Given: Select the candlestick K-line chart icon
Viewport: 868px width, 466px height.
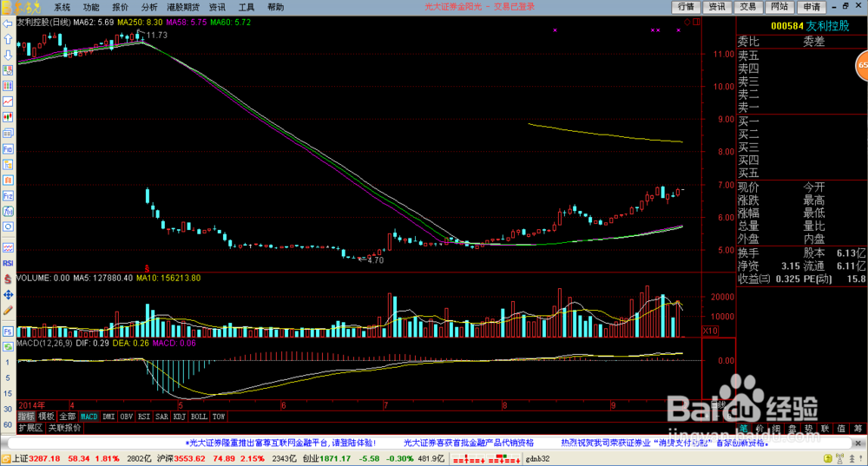Looking at the screenshot, I should [x=8, y=117].
